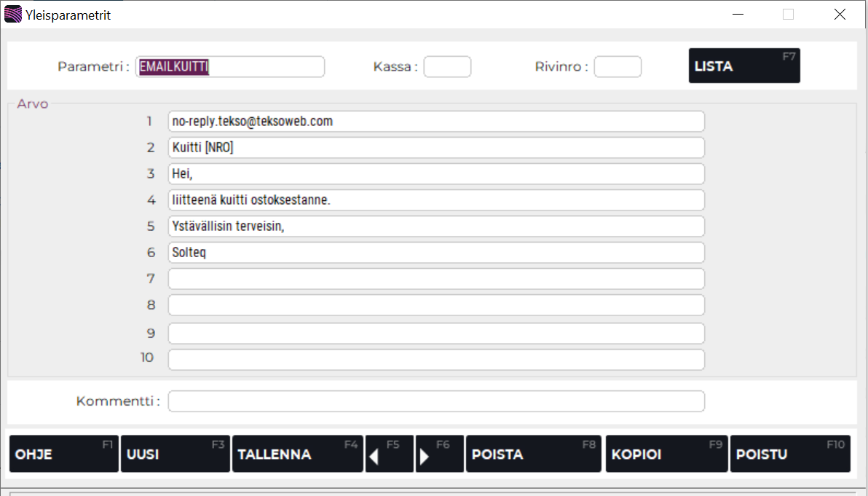
Task: Focus the Rivinro input field
Action: click(618, 67)
